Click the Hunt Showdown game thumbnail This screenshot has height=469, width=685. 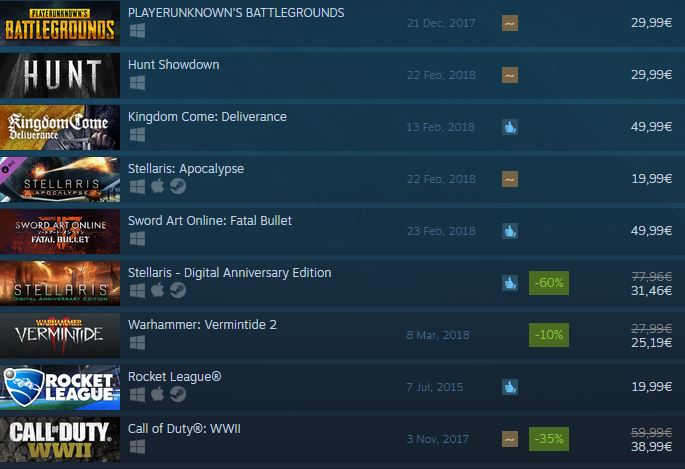point(60,75)
